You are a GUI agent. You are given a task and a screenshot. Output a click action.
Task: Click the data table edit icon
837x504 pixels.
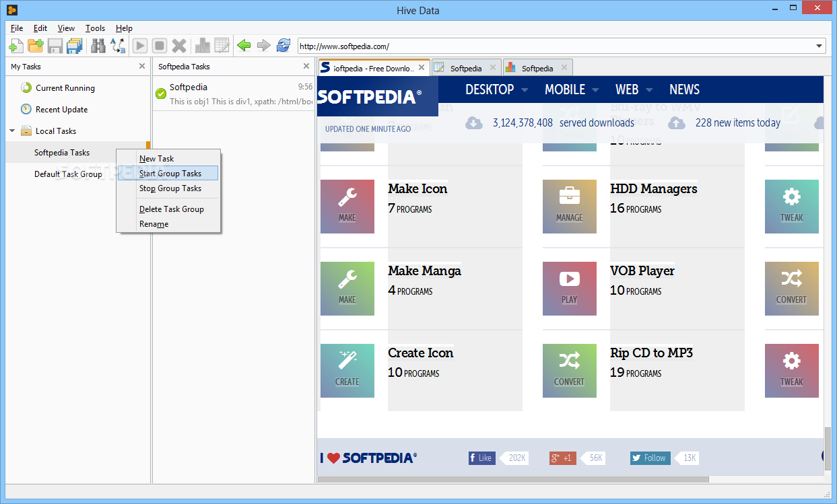(x=222, y=46)
